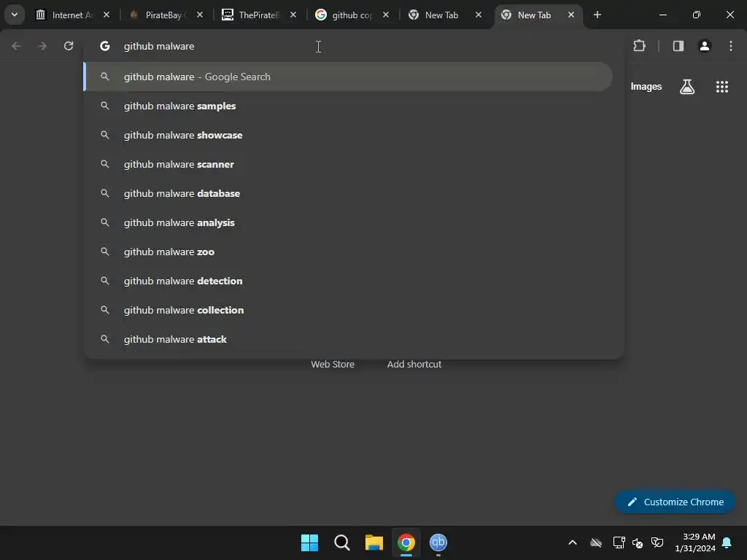
Task: Select 'github malware detection' suggestion
Action: 348,281
